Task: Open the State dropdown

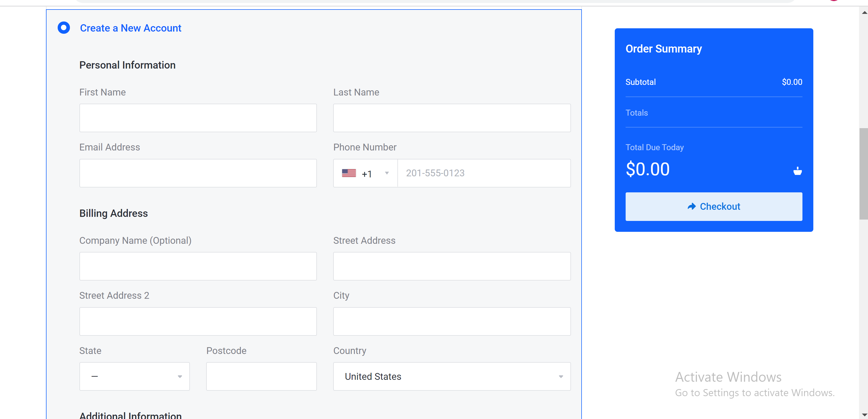Action: point(134,377)
